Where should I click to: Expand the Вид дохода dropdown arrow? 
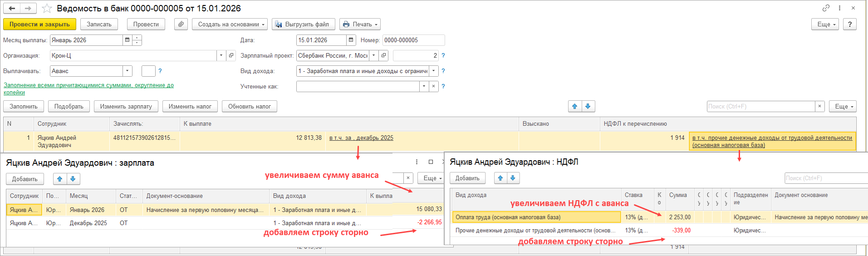click(433, 71)
